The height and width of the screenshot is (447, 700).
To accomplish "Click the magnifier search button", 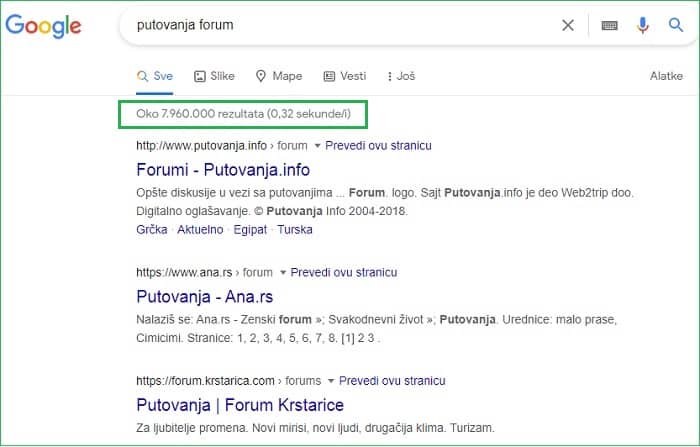I will 675,25.
